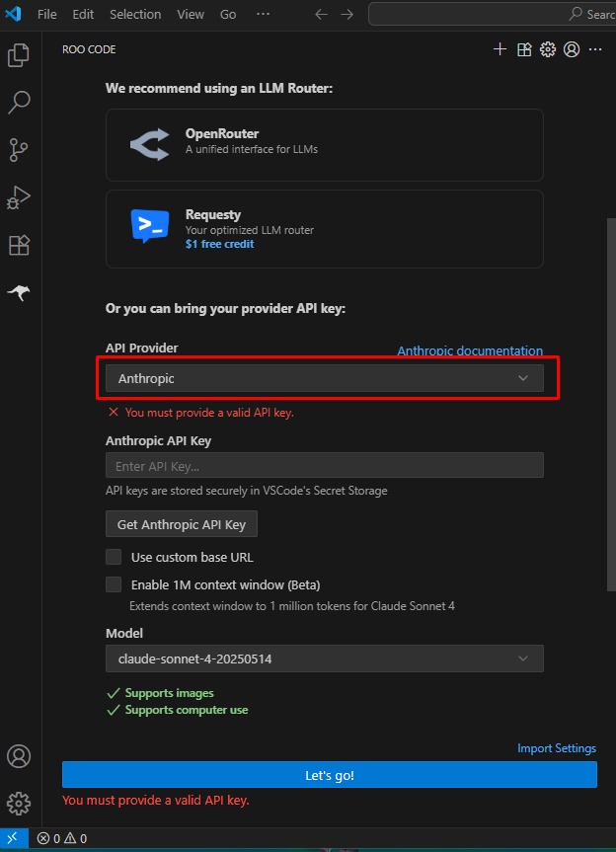Screen dimensions: 616x852
Task: Click the Get Anthropic API Key button
Action: [x=181, y=524]
